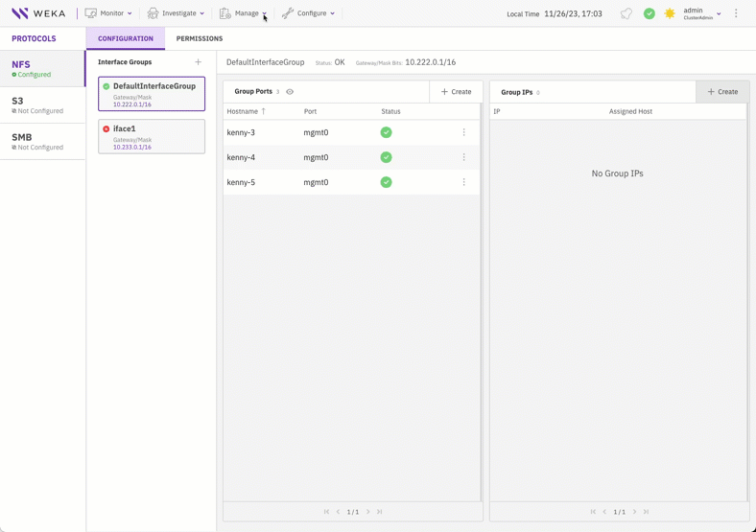Toggle the sun light/dark theme switch
756x532 pixels.
[x=670, y=13]
